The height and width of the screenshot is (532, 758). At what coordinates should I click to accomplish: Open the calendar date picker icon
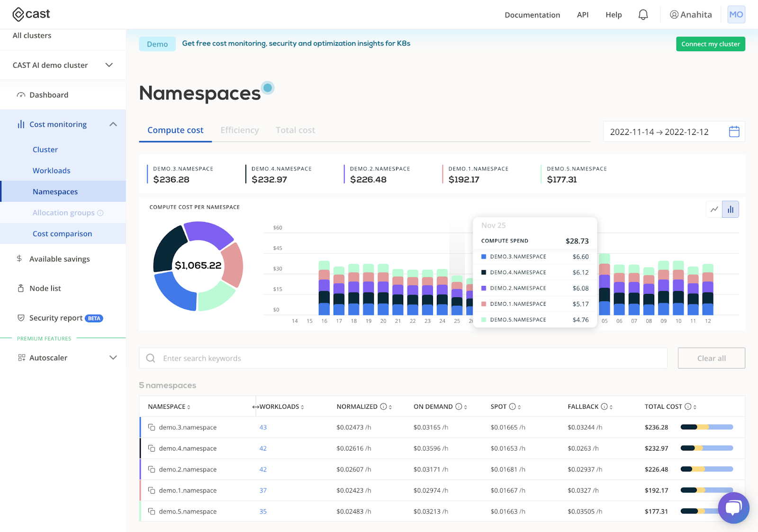pos(734,132)
